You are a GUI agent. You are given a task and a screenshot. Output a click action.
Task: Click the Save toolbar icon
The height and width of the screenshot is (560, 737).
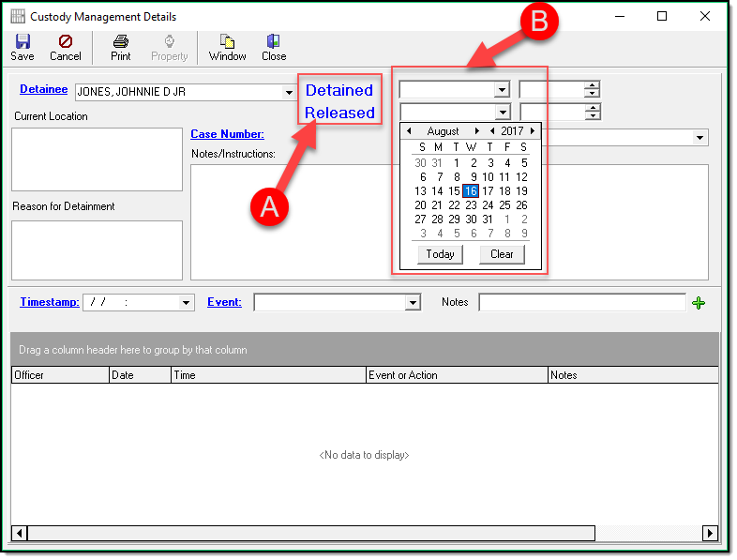pos(23,47)
